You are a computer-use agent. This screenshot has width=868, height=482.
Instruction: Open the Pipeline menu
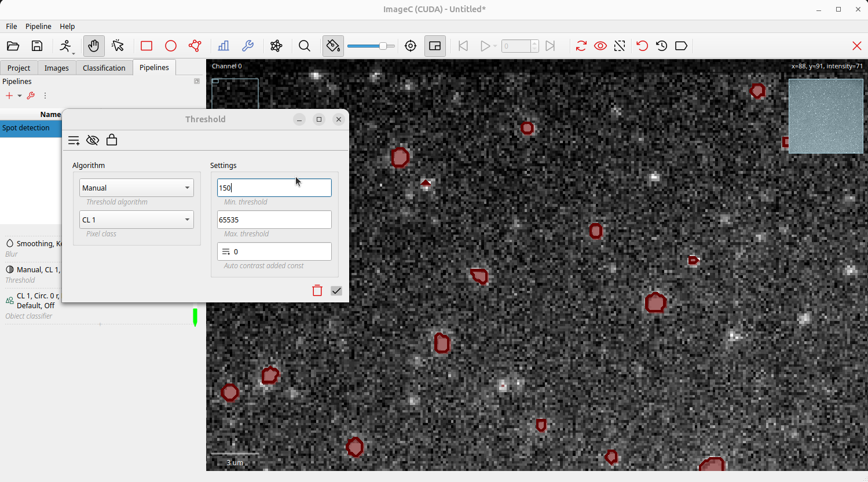[x=38, y=27]
